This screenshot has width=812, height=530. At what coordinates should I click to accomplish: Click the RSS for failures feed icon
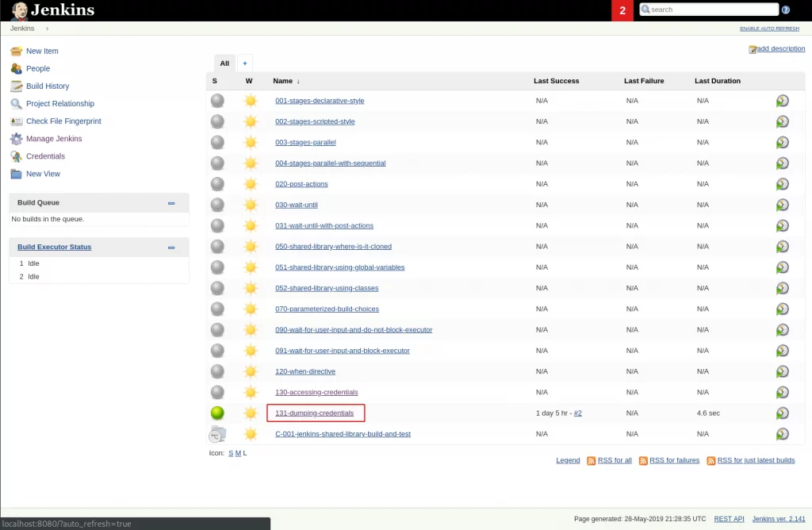pyautogui.click(x=643, y=461)
